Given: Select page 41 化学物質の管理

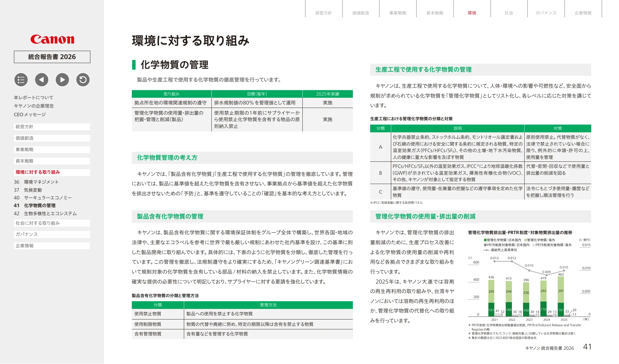Looking at the screenshot, I should [x=35, y=206].
